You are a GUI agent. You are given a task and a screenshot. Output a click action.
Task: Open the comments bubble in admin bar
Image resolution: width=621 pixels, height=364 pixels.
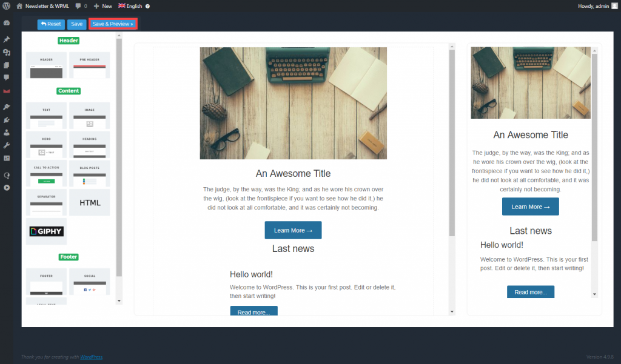(x=78, y=6)
